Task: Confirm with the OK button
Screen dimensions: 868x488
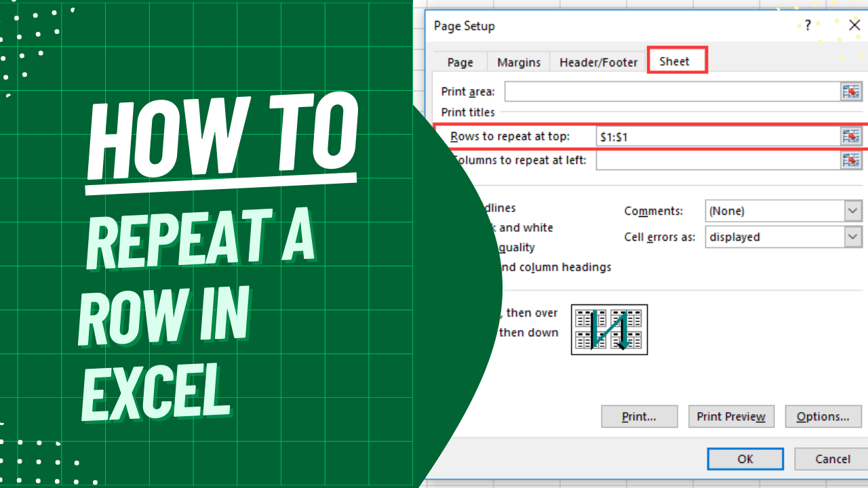Action: (x=745, y=459)
